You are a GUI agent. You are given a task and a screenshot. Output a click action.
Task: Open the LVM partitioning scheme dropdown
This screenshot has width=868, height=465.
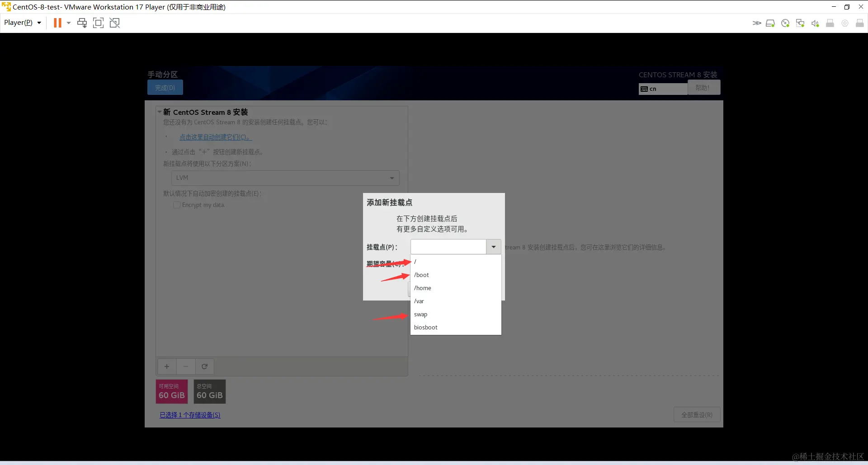[392, 178]
